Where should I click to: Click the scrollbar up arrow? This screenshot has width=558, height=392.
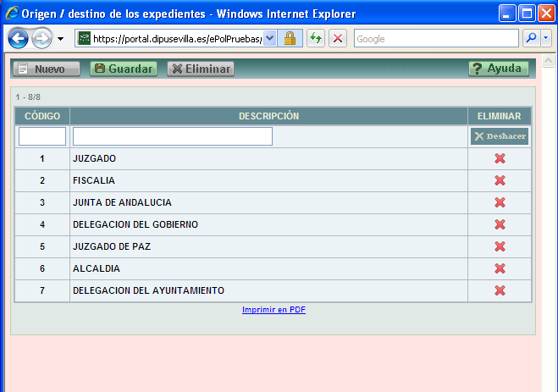point(548,61)
